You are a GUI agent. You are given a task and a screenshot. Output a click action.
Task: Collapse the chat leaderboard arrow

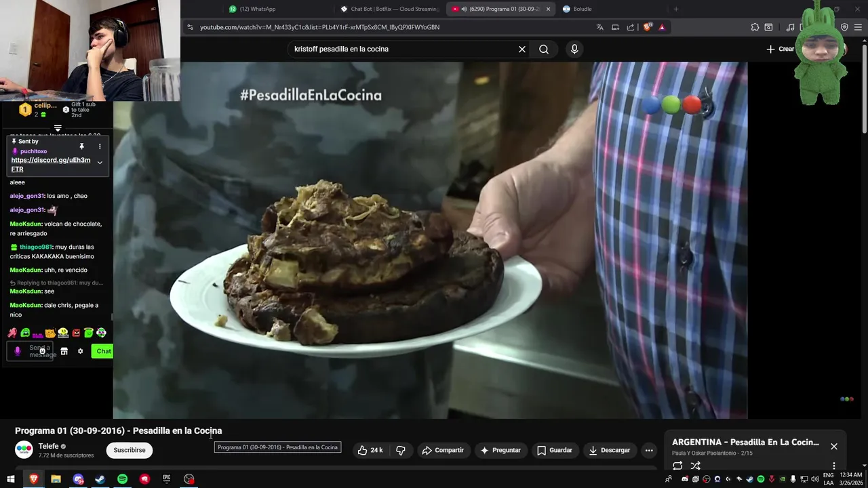click(x=58, y=128)
